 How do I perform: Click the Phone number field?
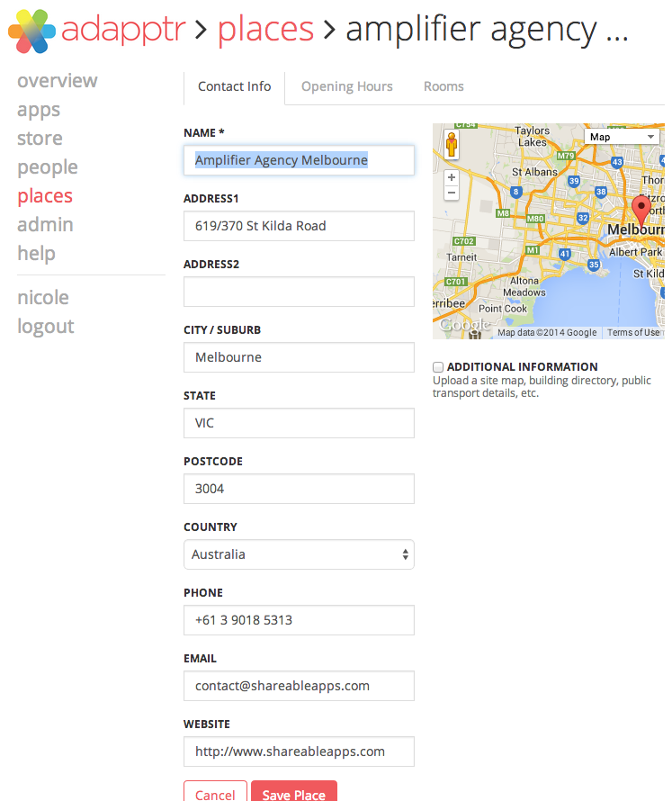[299, 620]
